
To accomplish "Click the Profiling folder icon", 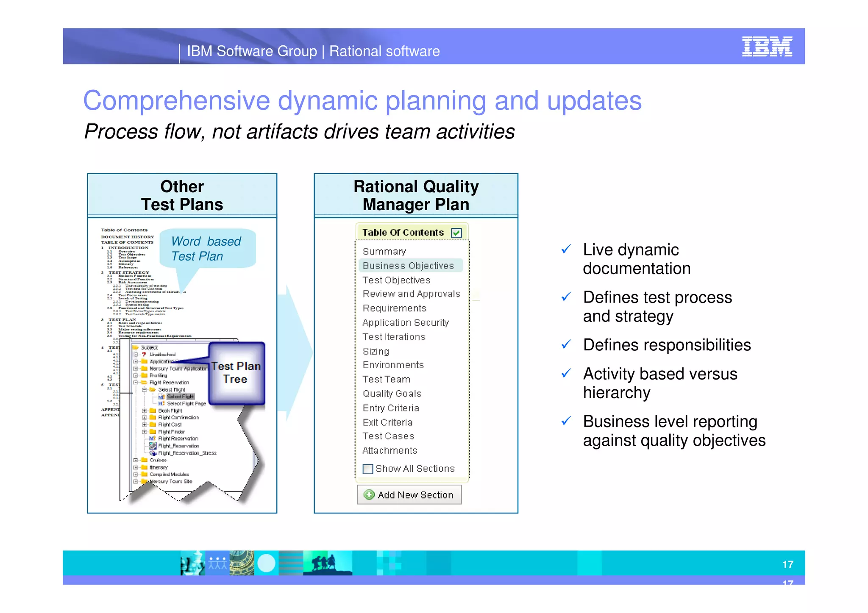I will tap(144, 375).
